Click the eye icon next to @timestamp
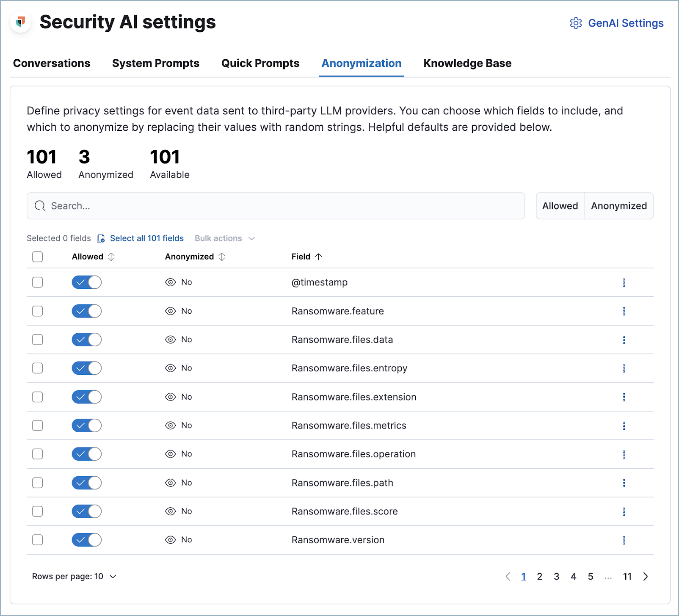 (x=170, y=282)
